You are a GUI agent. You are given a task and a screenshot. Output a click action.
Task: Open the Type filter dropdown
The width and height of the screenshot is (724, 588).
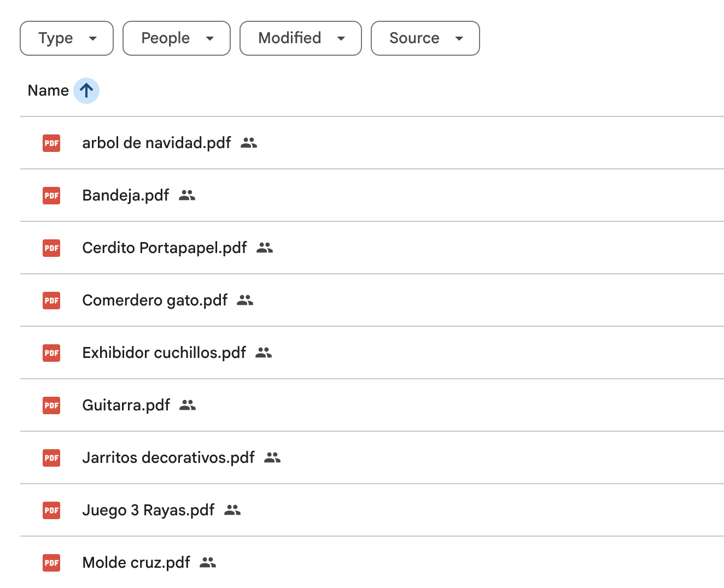pyautogui.click(x=67, y=38)
